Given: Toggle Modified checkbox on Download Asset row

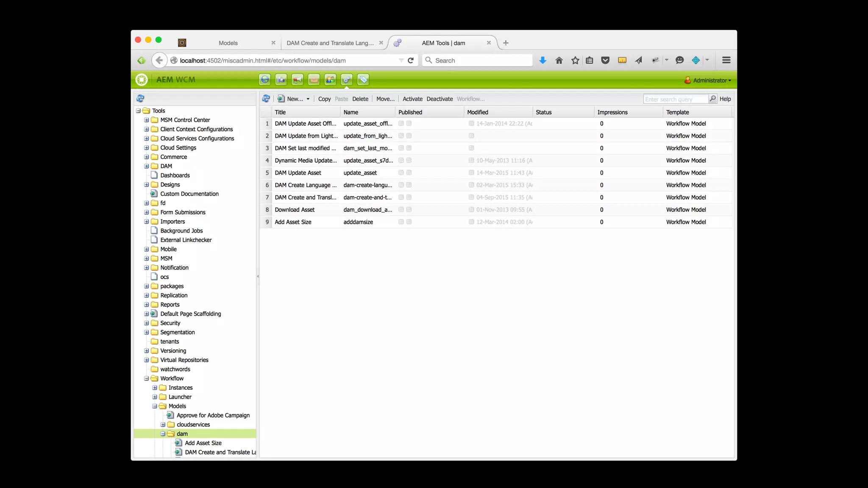Looking at the screenshot, I should (471, 210).
